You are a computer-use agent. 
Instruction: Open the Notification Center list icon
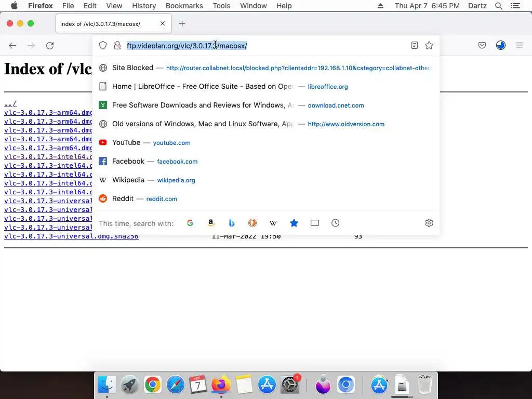515,6
